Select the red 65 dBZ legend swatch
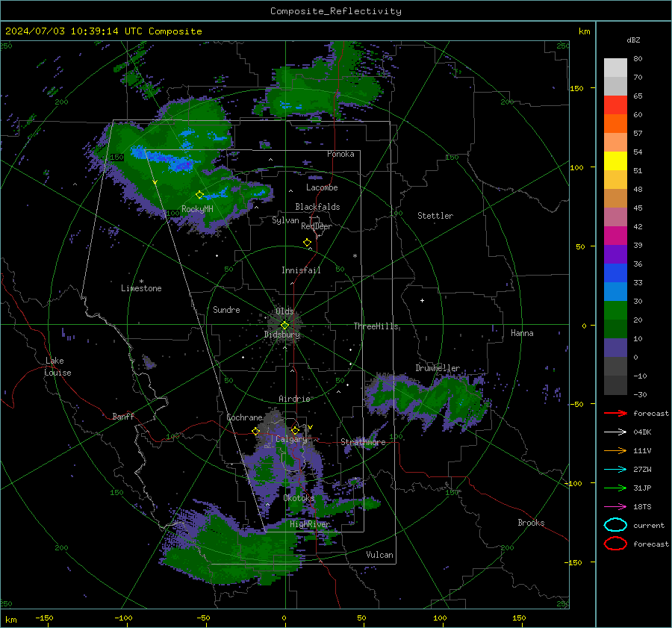 tap(615, 105)
